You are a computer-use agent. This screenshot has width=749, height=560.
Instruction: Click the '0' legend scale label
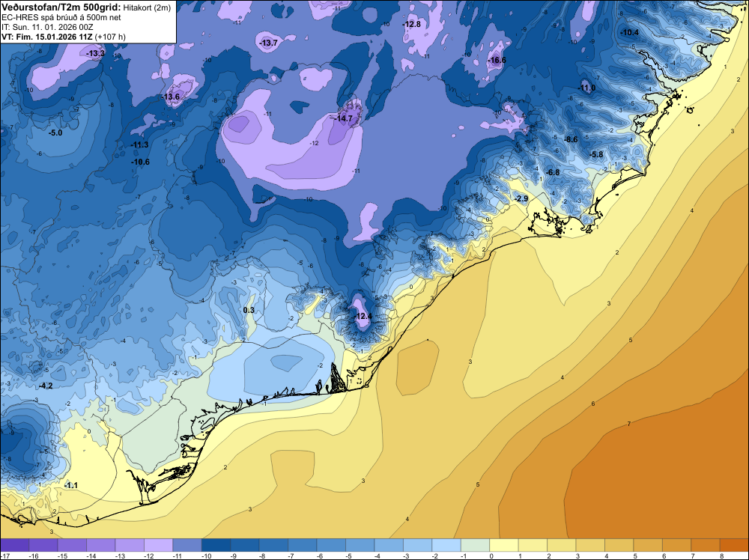(490, 556)
